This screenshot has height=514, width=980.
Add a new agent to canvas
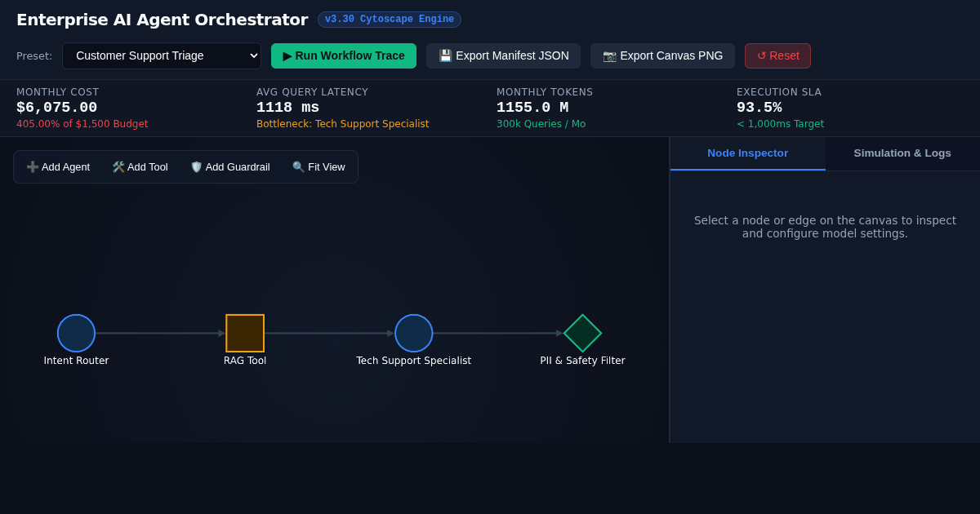58,166
